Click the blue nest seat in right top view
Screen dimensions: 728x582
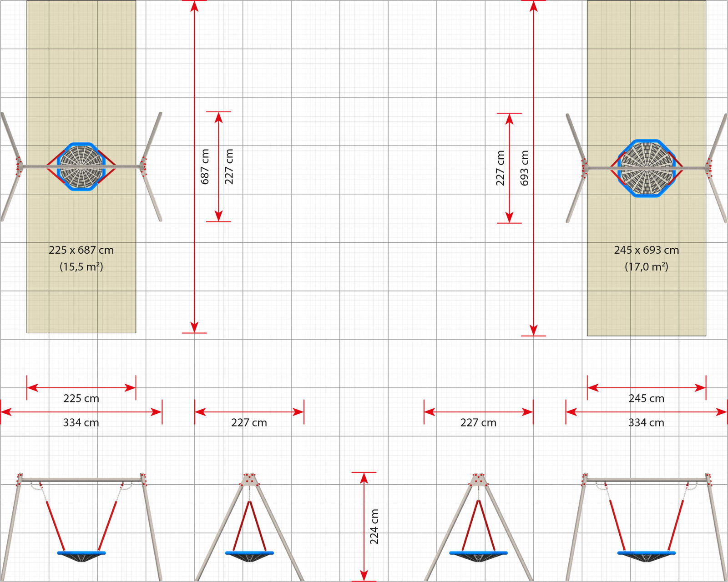pyautogui.click(x=646, y=168)
